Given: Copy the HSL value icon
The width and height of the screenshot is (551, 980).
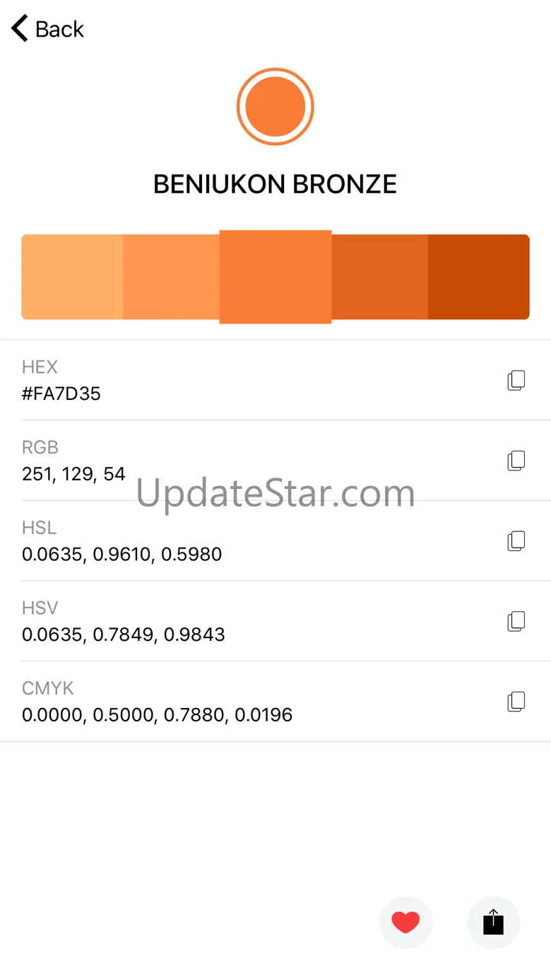Looking at the screenshot, I should coord(516,541).
